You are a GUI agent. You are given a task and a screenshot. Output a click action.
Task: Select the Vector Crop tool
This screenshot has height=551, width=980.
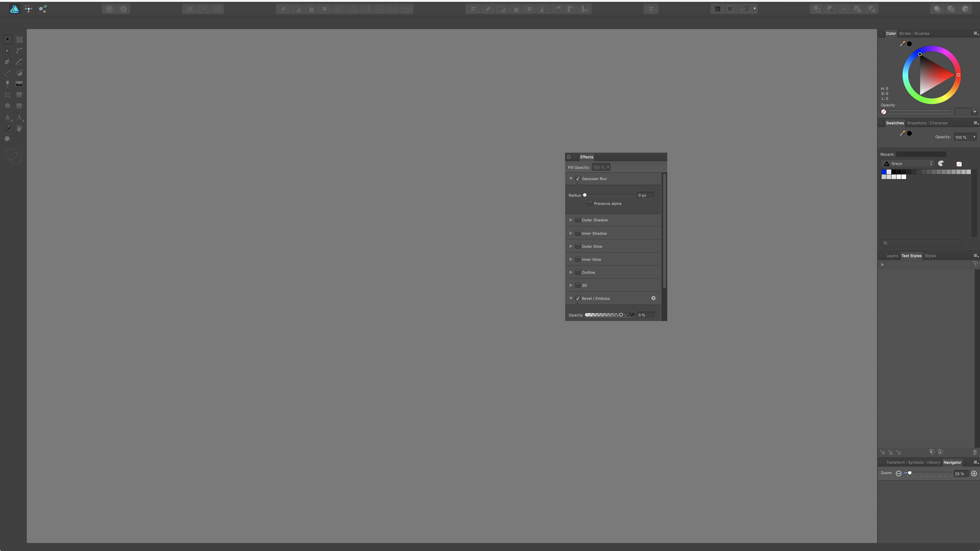(8, 95)
